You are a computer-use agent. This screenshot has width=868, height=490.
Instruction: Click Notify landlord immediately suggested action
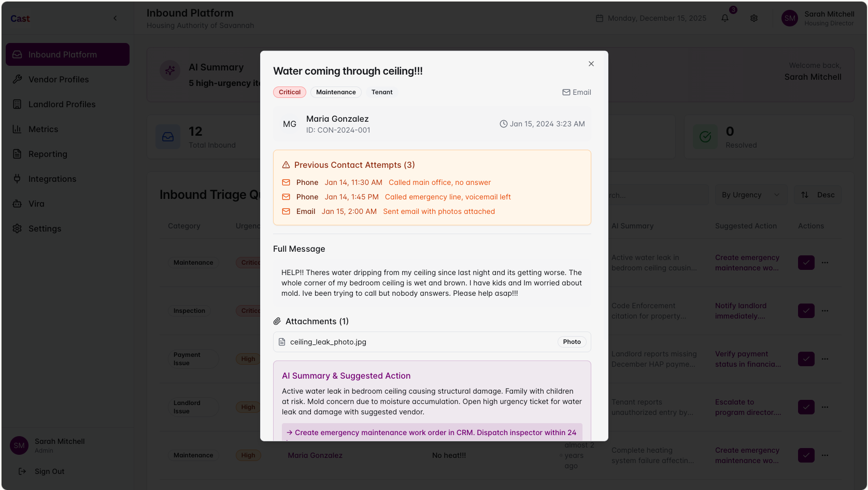tap(741, 311)
